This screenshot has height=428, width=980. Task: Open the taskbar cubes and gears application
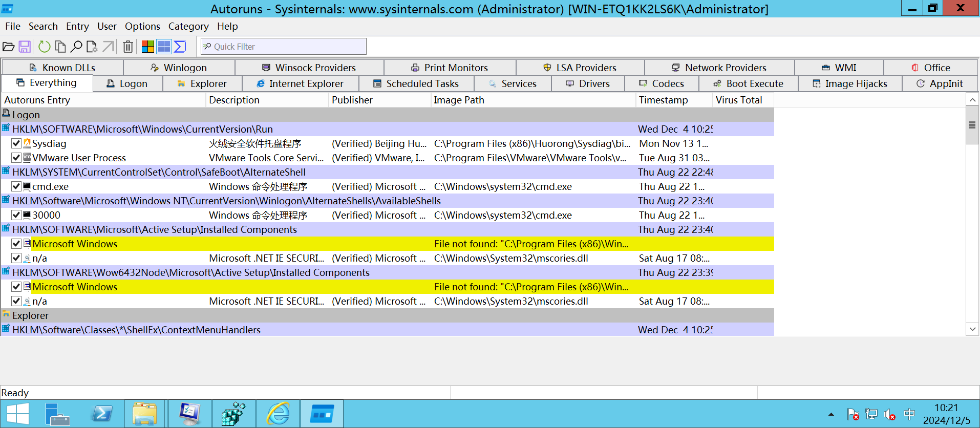coord(233,414)
